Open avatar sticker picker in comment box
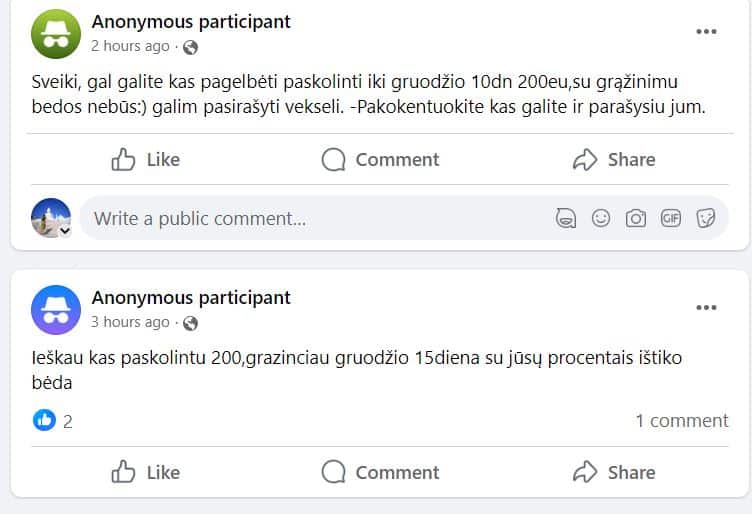This screenshot has height=514, width=752. tap(566, 218)
